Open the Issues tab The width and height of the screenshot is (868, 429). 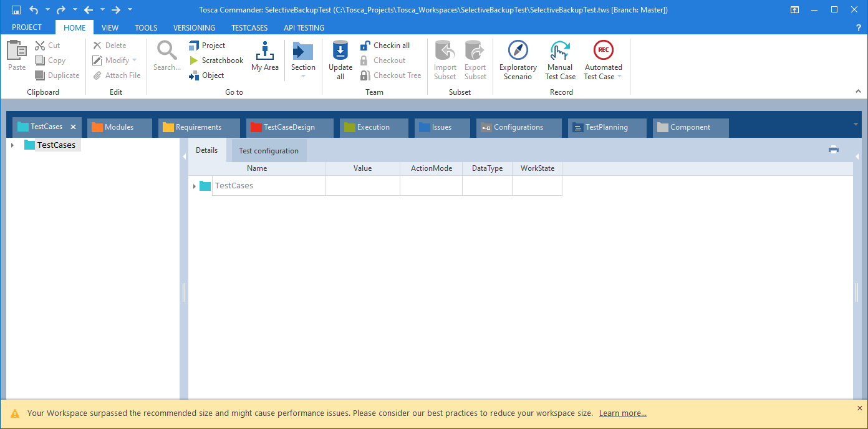pyautogui.click(x=442, y=127)
